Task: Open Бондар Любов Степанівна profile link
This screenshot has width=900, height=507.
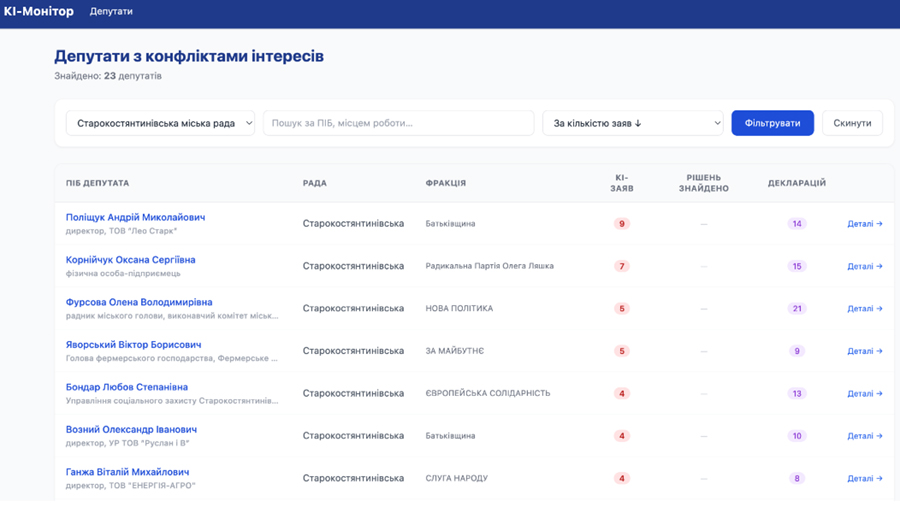Action: click(127, 387)
